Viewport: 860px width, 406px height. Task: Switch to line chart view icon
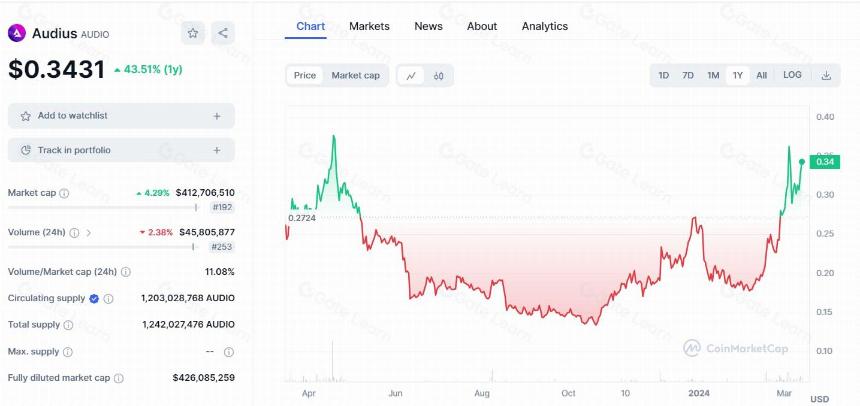click(x=411, y=76)
